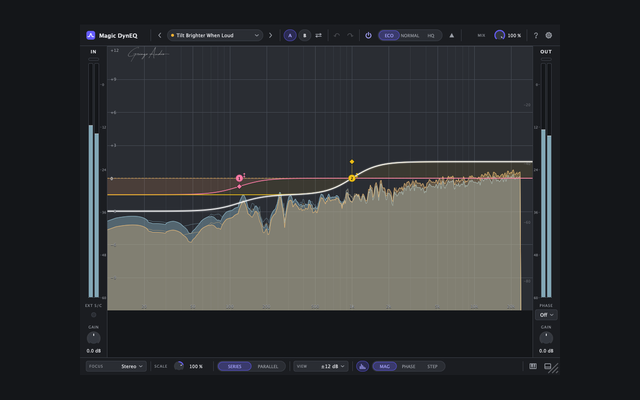The height and width of the screenshot is (400, 640).
Task: Redo the last change
Action: pyautogui.click(x=350, y=36)
